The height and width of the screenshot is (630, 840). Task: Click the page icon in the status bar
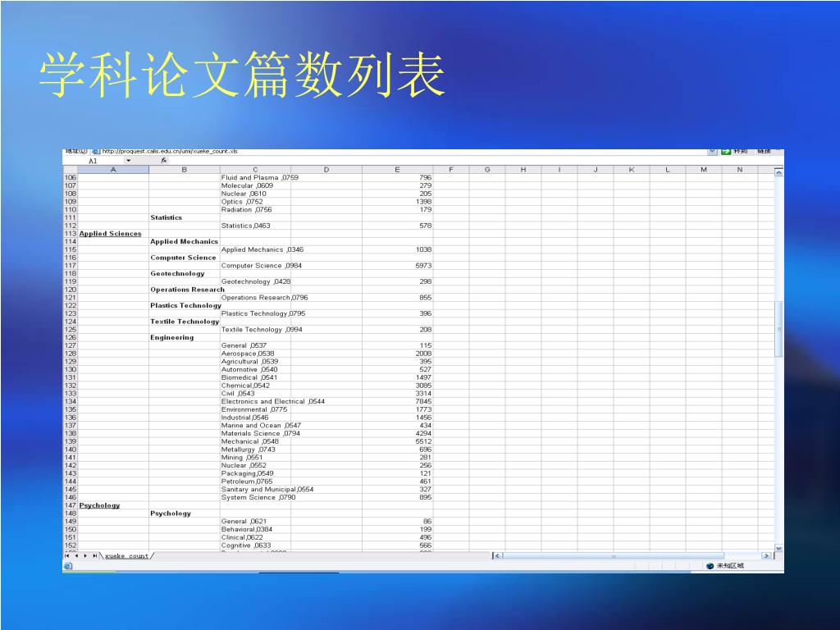click(x=68, y=566)
